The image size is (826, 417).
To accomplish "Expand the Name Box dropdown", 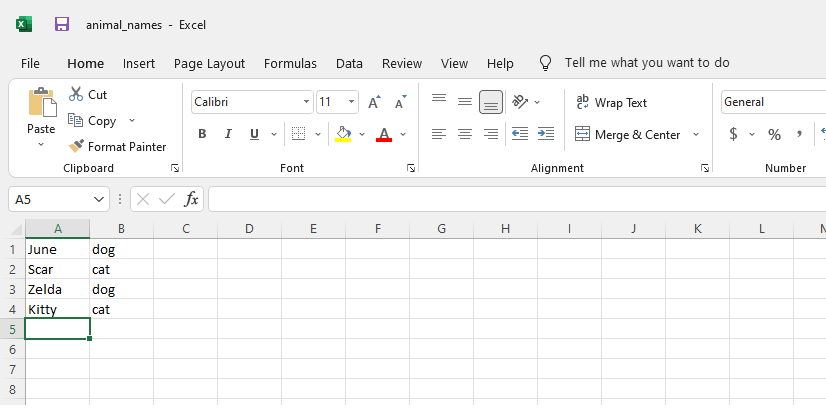I will click(x=99, y=200).
